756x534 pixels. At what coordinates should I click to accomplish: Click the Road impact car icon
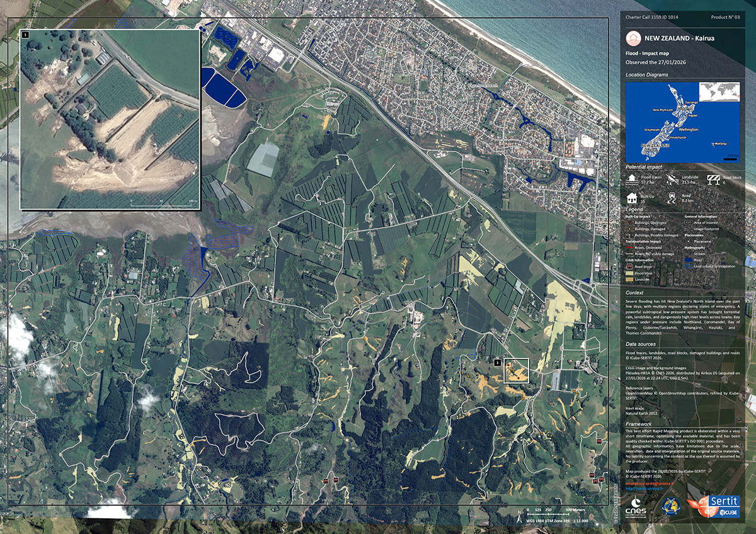click(672, 198)
